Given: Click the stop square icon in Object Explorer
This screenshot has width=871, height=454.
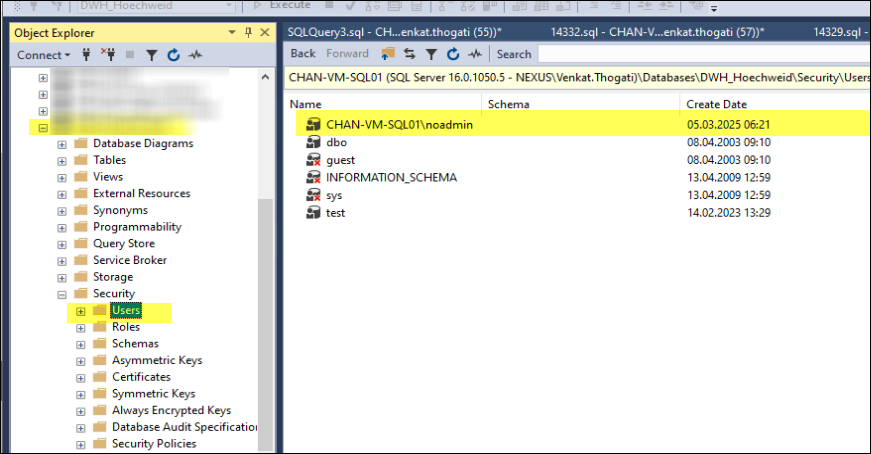Looking at the screenshot, I should pos(130,54).
